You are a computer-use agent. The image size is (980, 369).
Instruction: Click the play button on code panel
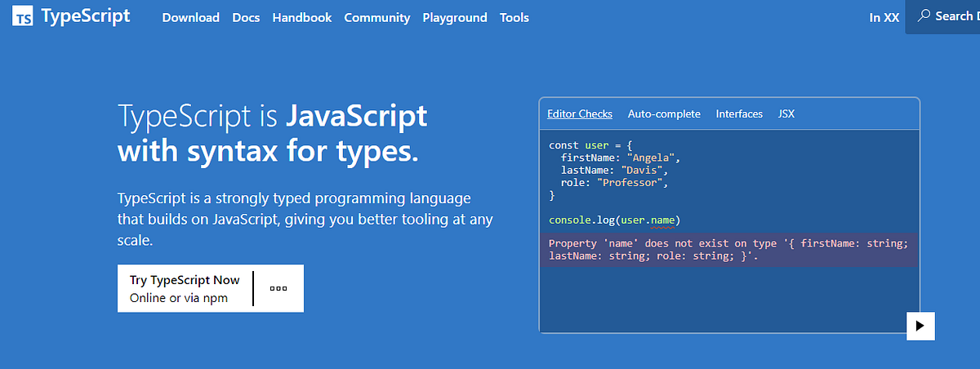(920, 325)
